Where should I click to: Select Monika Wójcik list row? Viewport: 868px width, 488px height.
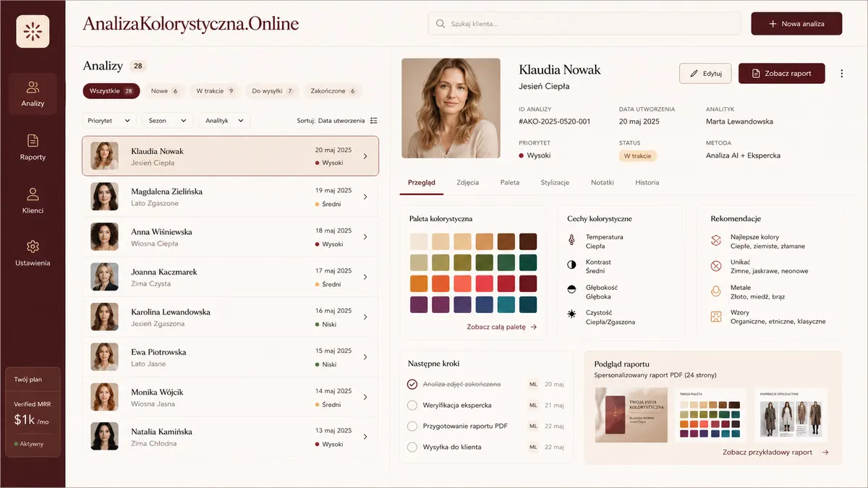(x=230, y=398)
